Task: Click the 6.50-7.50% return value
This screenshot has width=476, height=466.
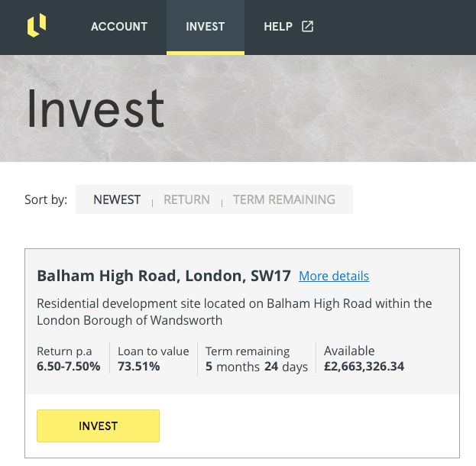Action: (68, 366)
